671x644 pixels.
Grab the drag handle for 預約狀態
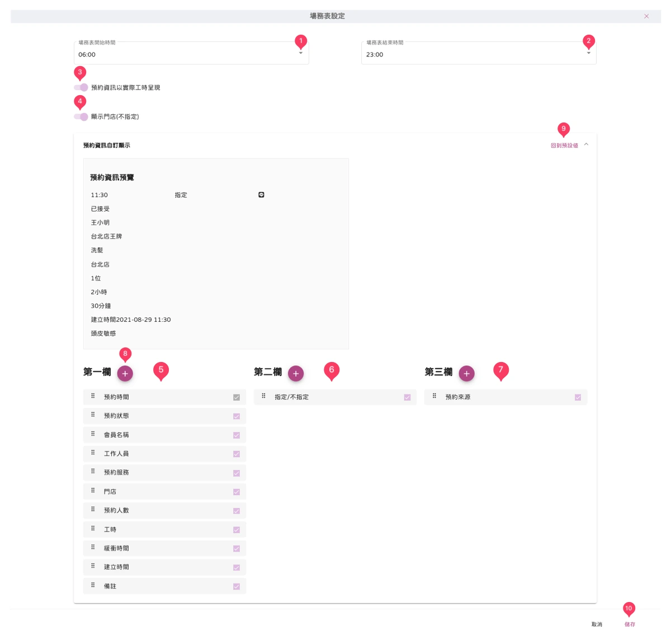(x=93, y=415)
